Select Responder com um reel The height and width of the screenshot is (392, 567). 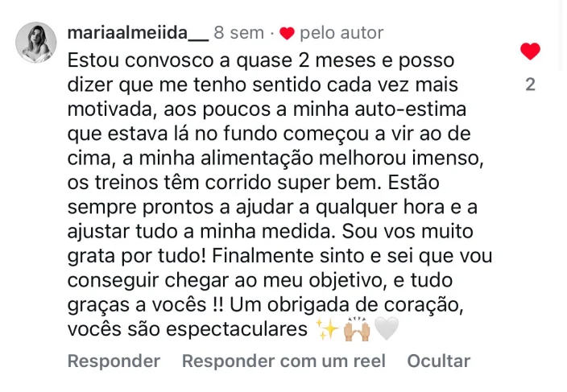click(x=283, y=361)
